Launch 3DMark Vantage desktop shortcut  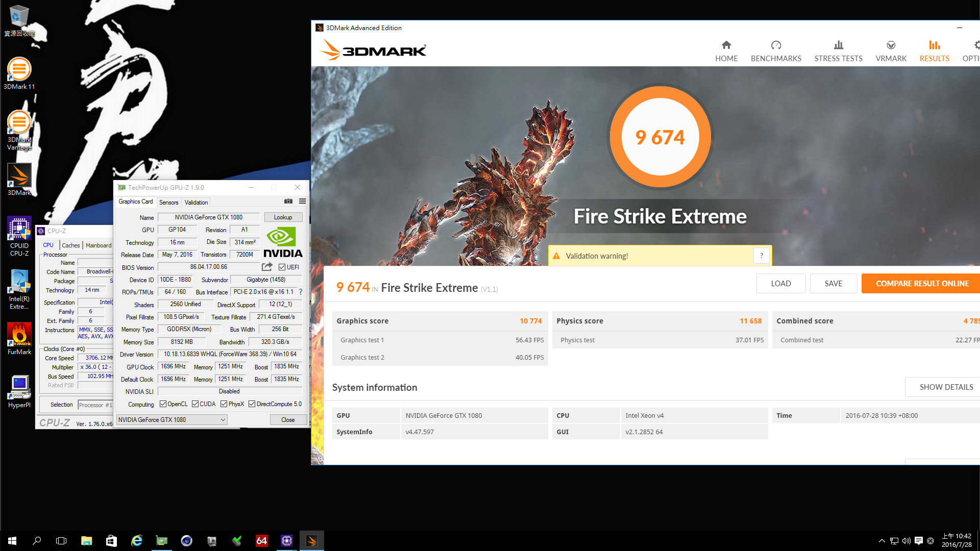pos(19,130)
